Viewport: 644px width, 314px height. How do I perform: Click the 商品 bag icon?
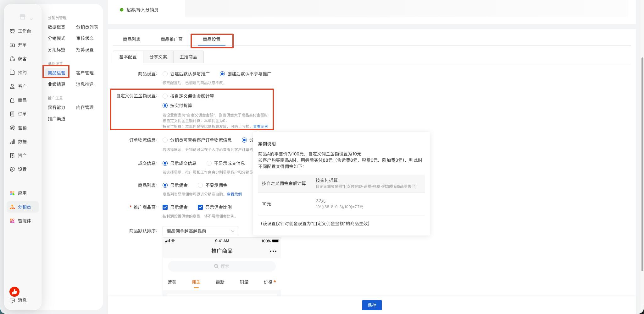tap(12, 100)
